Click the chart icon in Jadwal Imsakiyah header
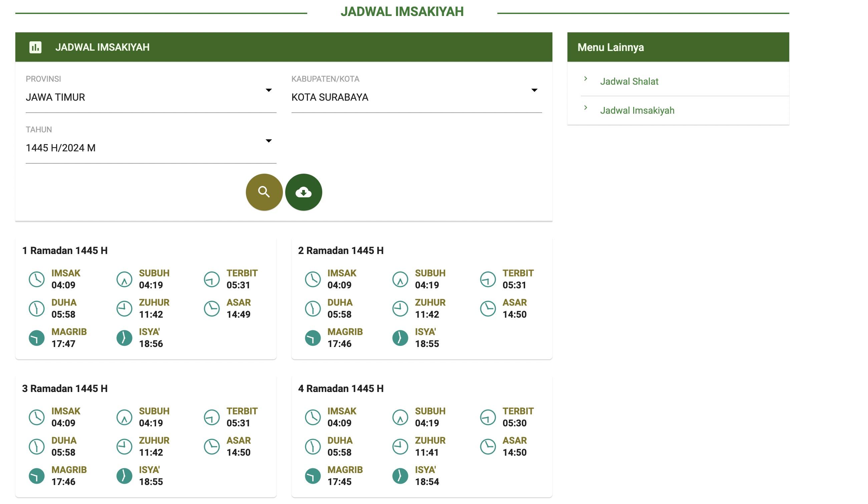The image size is (868, 504). [x=35, y=47]
